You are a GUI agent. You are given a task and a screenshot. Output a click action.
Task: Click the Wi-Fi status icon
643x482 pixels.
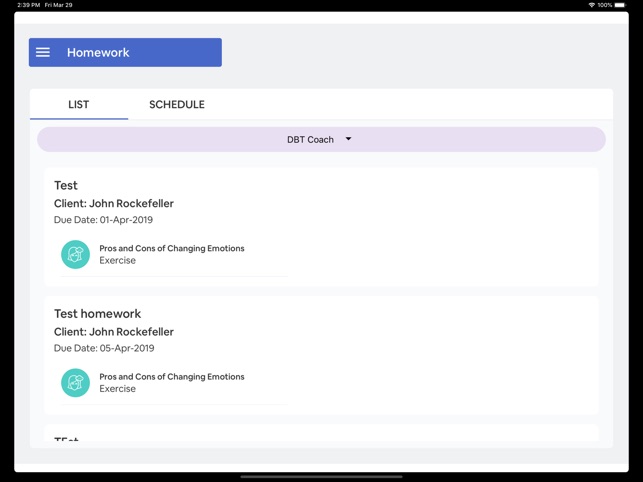tap(592, 5)
